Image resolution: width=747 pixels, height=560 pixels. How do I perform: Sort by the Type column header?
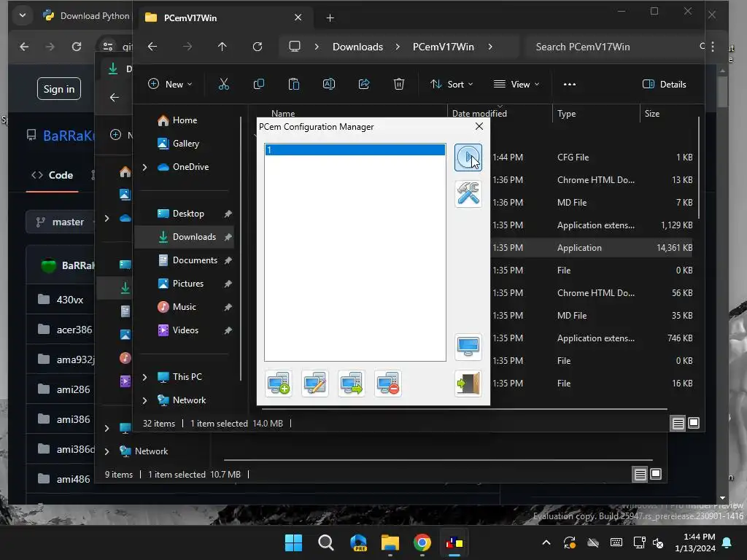point(595,113)
